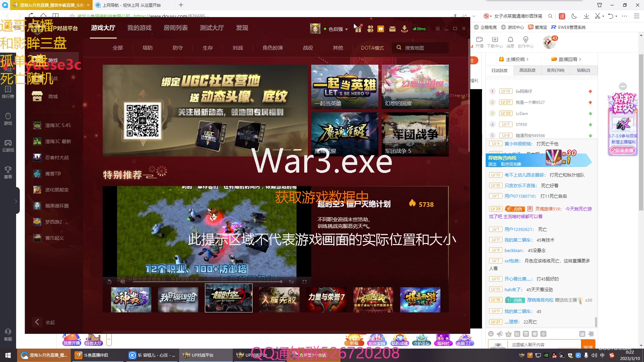Open the EWEB管理系统 bookmark

pos(569,27)
